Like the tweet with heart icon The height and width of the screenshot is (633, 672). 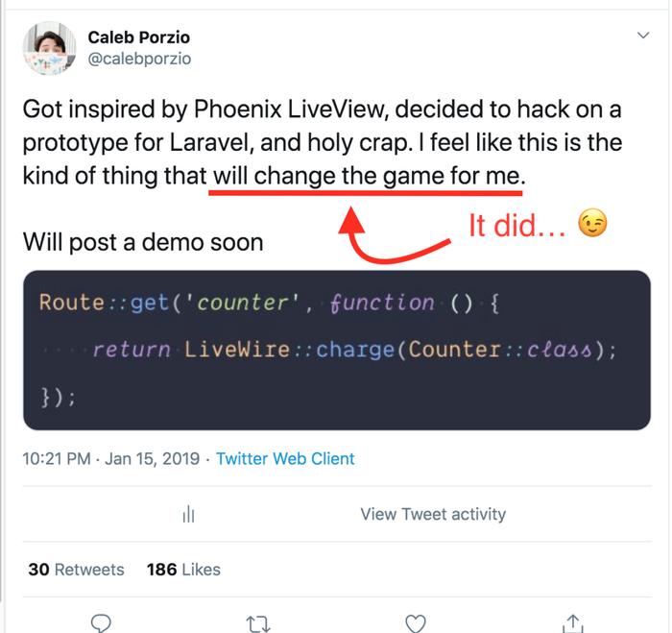click(416, 623)
